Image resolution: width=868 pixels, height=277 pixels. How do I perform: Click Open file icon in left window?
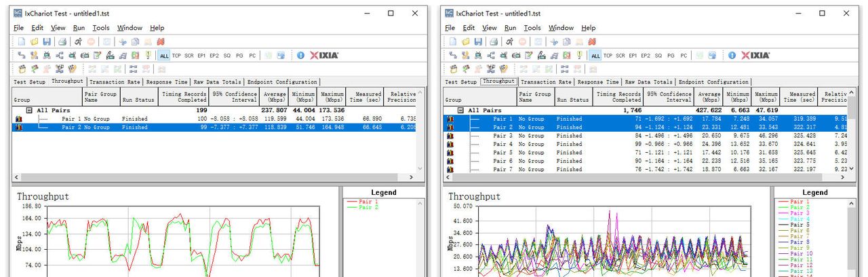pos(34,42)
